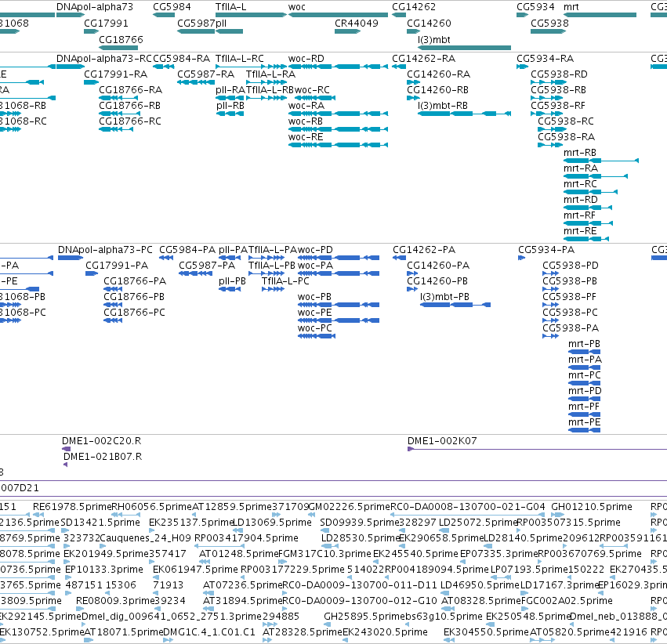Click transcript label CG5984-RA
The width and height of the screenshot is (667, 644).
[181, 58]
